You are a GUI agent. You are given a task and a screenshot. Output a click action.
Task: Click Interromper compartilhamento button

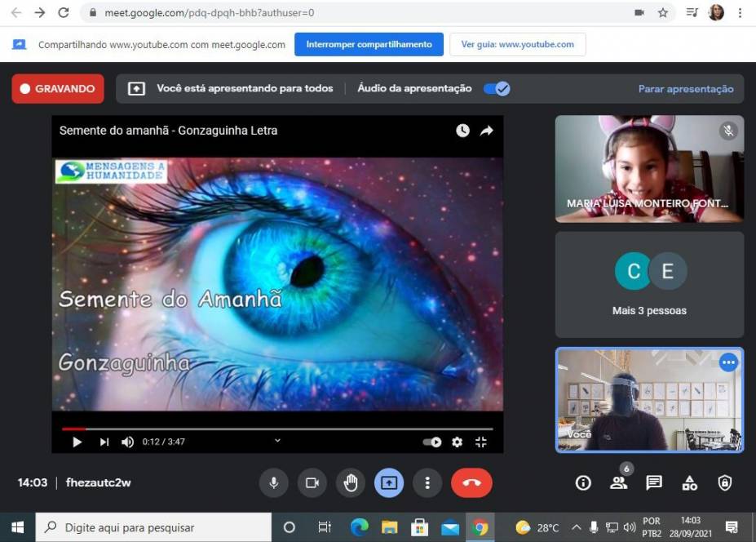369,45
